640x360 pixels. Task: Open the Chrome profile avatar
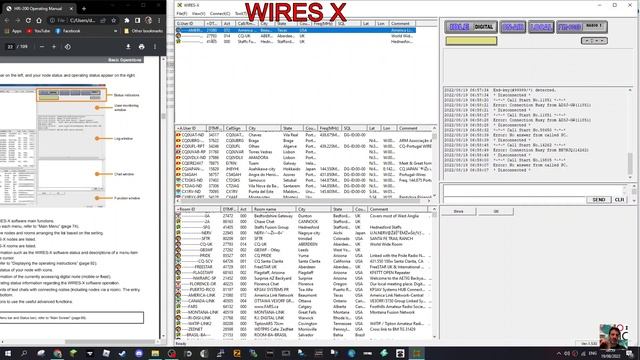coord(149,20)
